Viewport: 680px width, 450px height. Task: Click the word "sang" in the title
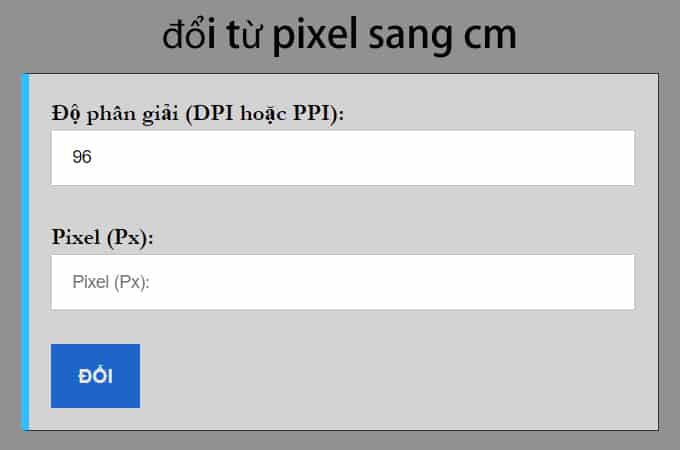[x=408, y=38]
